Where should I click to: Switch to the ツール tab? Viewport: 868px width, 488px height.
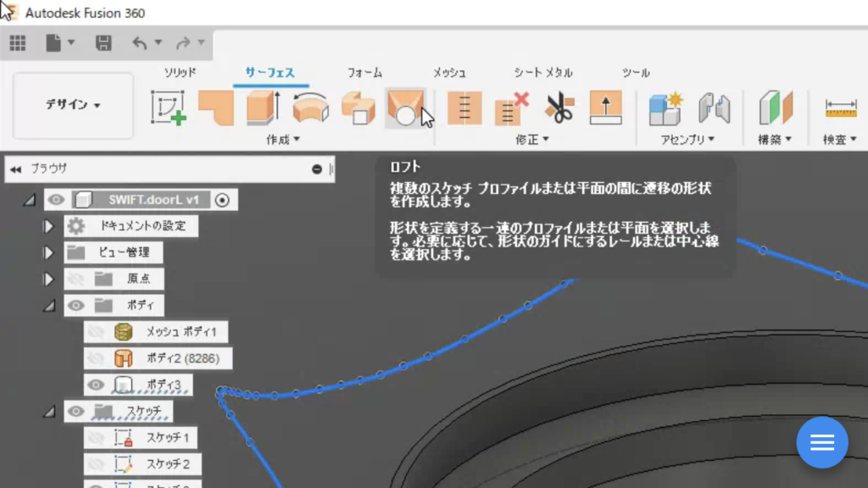click(x=636, y=73)
